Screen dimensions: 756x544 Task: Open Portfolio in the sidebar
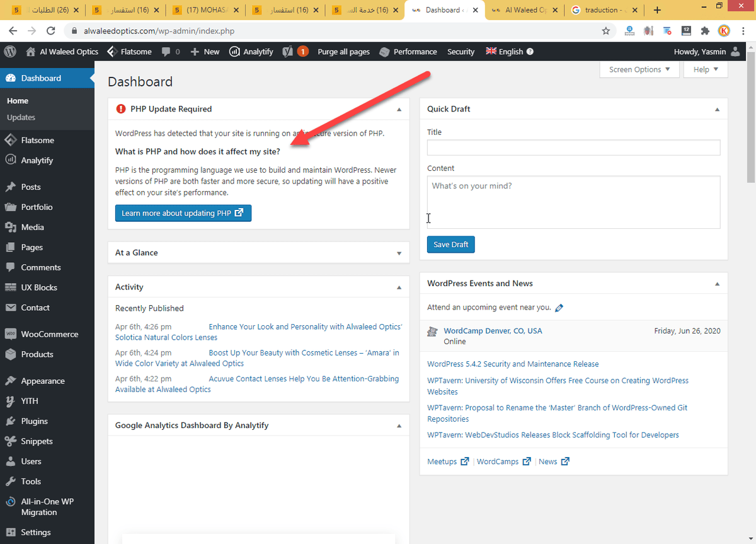47,207
